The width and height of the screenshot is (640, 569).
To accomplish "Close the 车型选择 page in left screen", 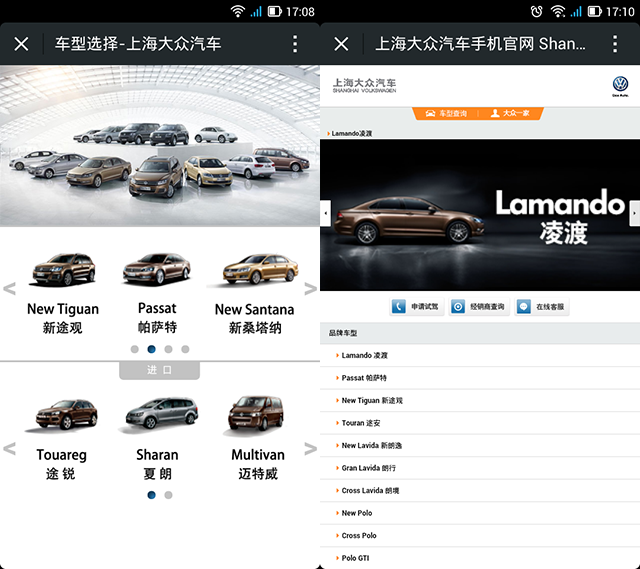I will tap(21, 44).
